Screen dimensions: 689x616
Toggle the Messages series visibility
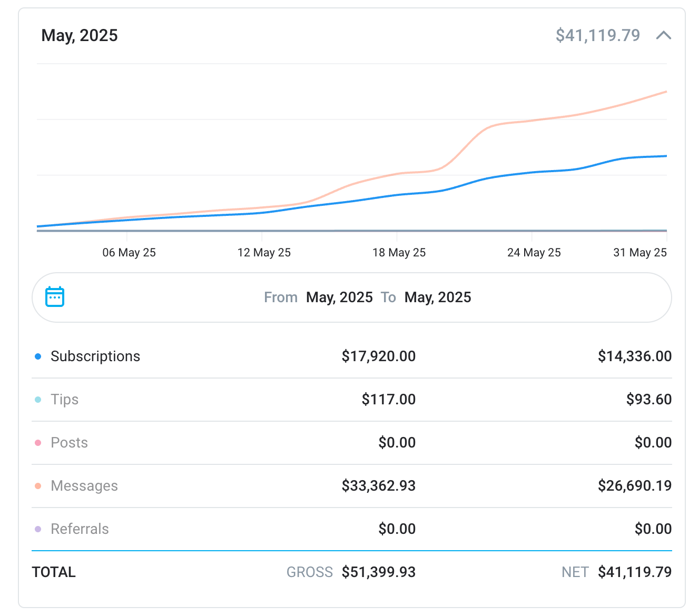point(84,486)
